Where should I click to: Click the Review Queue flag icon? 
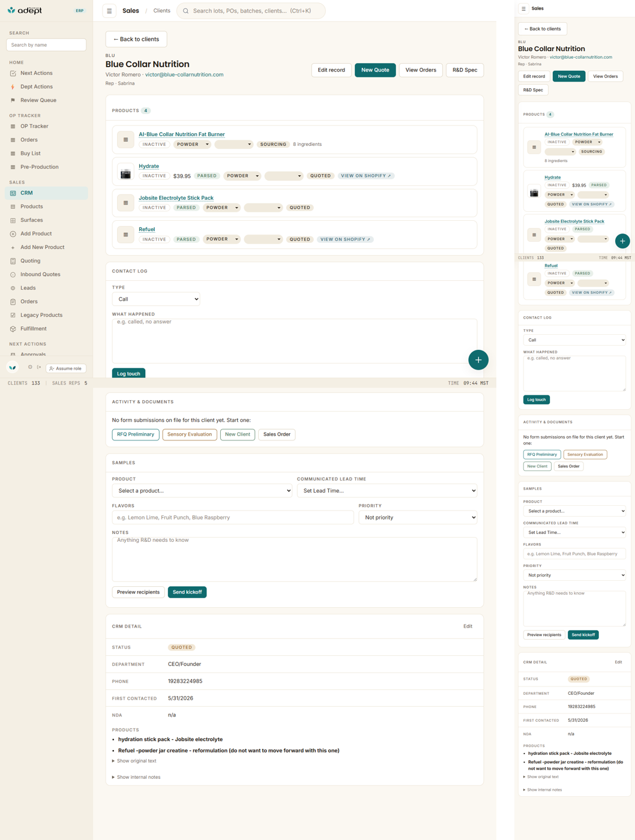(x=13, y=100)
